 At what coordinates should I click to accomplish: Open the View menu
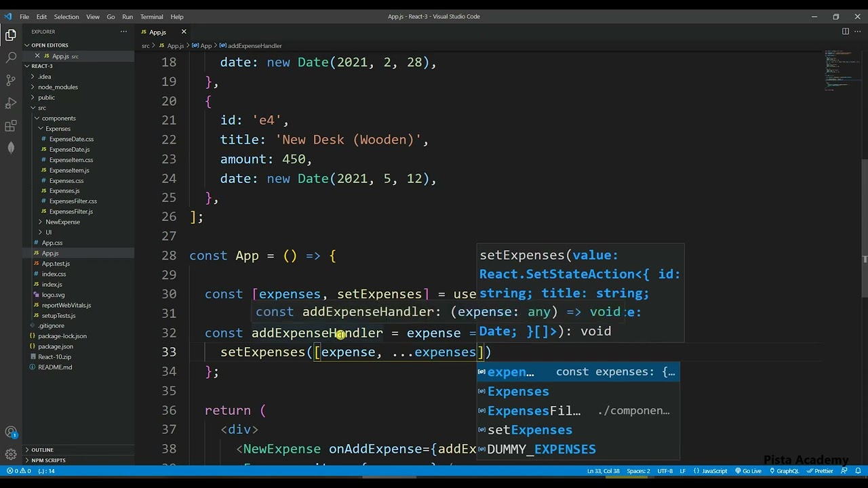coord(93,16)
